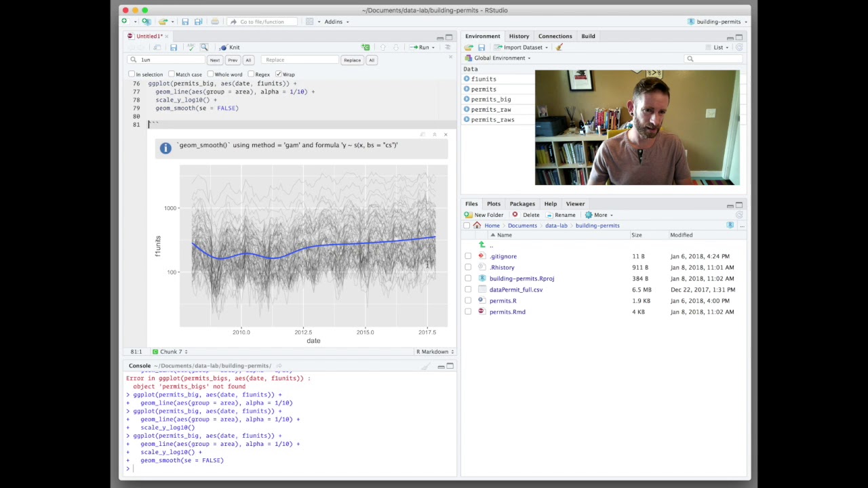The image size is (868, 488).
Task: Click the Prev find button
Action: tap(233, 60)
